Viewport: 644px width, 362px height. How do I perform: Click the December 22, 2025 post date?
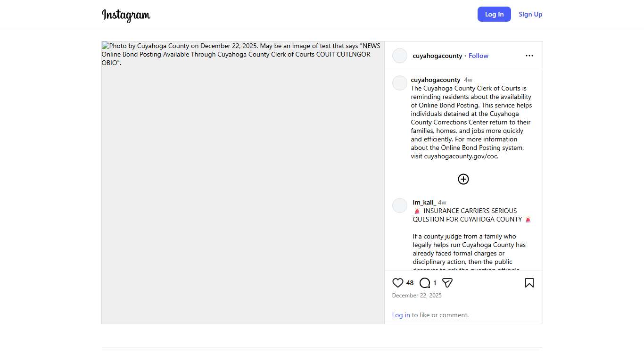click(417, 296)
